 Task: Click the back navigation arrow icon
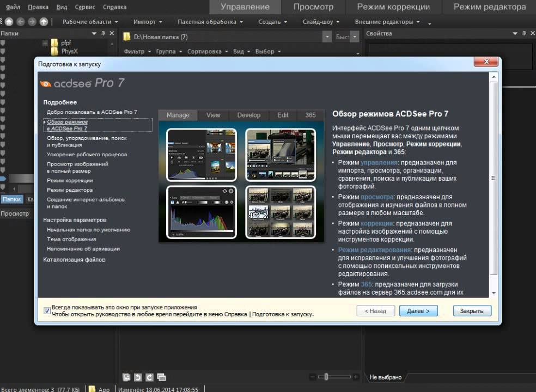tap(21, 22)
